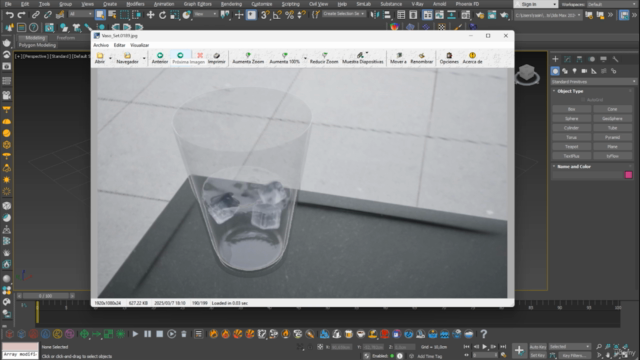
Task: Click the Set Key button
Action: (x=538, y=356)
